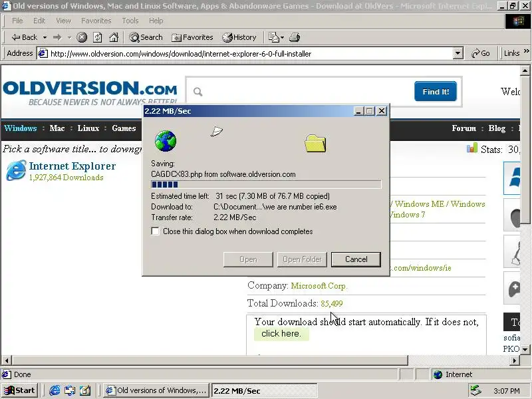This screenshot has width=532, height=399.
Task: Open the Search toolbar button
Action: (146, 37)
